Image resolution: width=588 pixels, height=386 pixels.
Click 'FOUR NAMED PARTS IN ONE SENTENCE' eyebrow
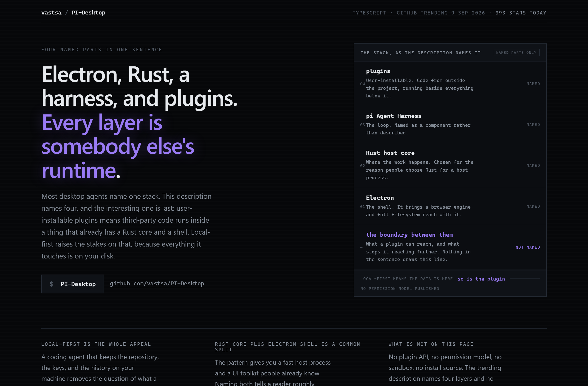tap(102, 50)
